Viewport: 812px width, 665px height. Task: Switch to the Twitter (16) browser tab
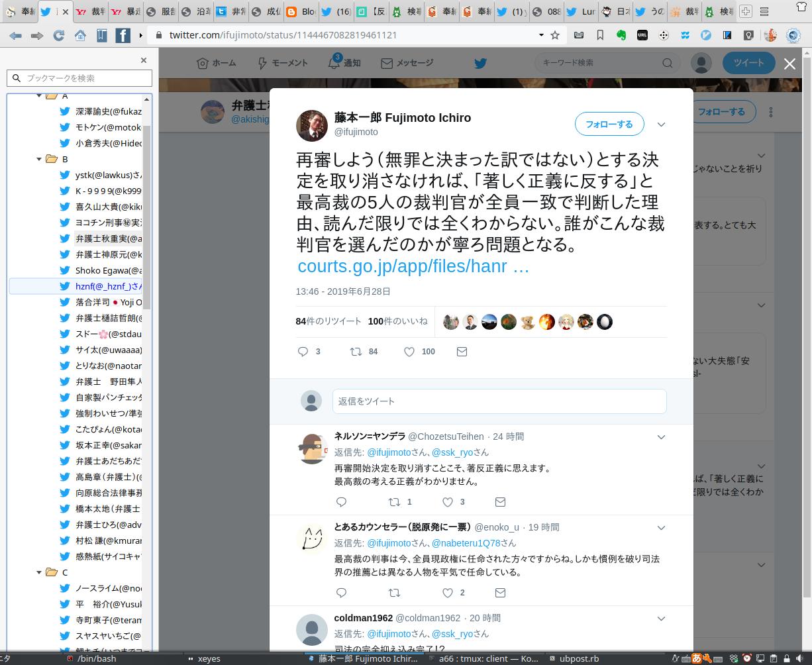(x=336, y=11)
